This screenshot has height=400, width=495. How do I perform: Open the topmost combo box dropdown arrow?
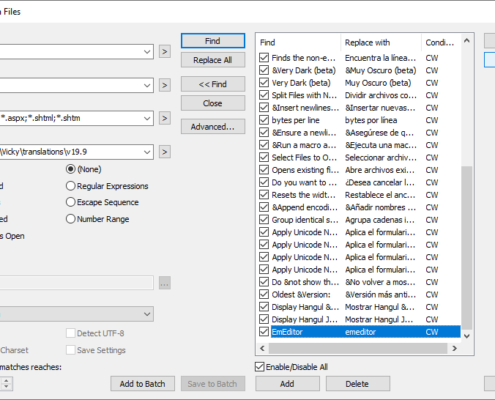pos(147,52)
